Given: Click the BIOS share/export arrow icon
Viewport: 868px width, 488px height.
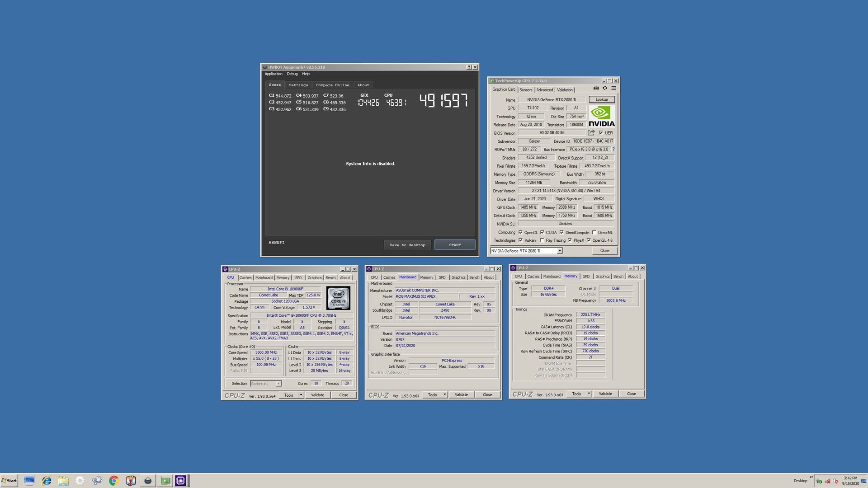Looking at the screenshot, I should coord(591,132).
